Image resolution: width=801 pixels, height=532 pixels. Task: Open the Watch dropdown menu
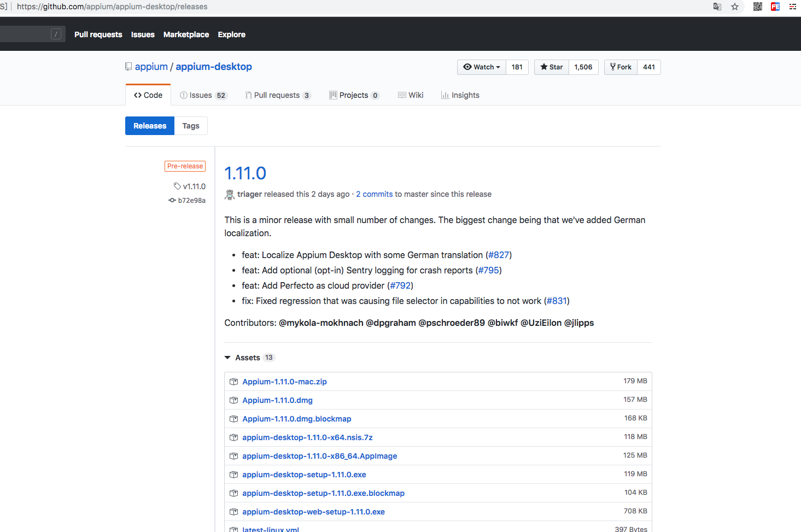pyautogui.click(x=482, y=67)
